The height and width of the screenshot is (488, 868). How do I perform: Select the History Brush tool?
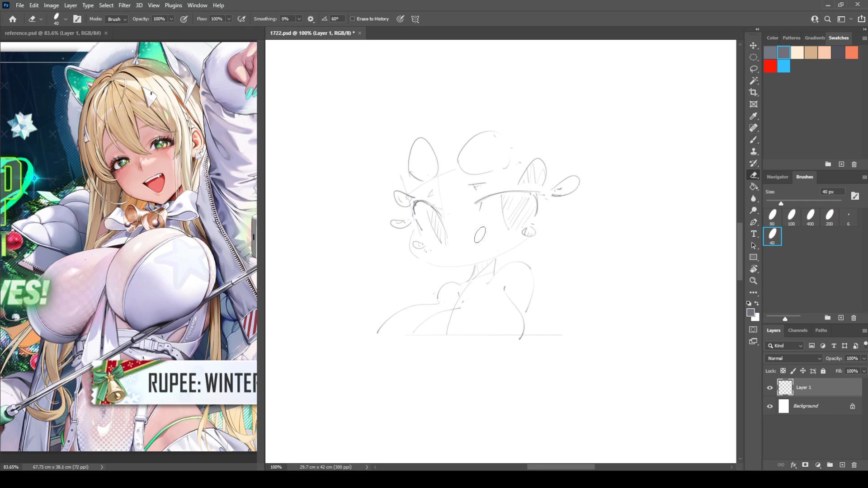click(x=753, y=163)
